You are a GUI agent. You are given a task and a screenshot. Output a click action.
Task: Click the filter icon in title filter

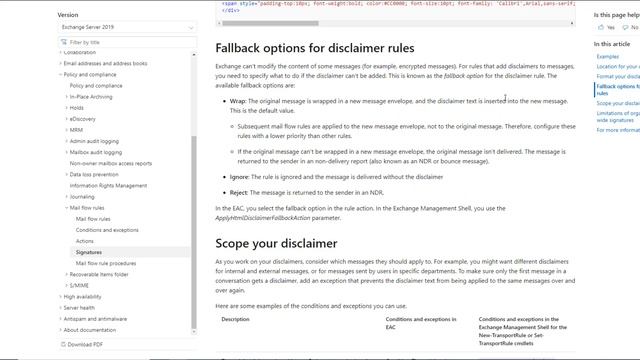pyautogui.click(x=64, y=42)
